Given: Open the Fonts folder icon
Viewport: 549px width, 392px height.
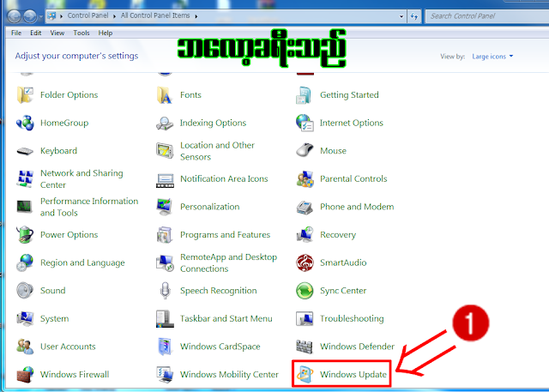Looking at the screenshot, I should pos(165,95).
